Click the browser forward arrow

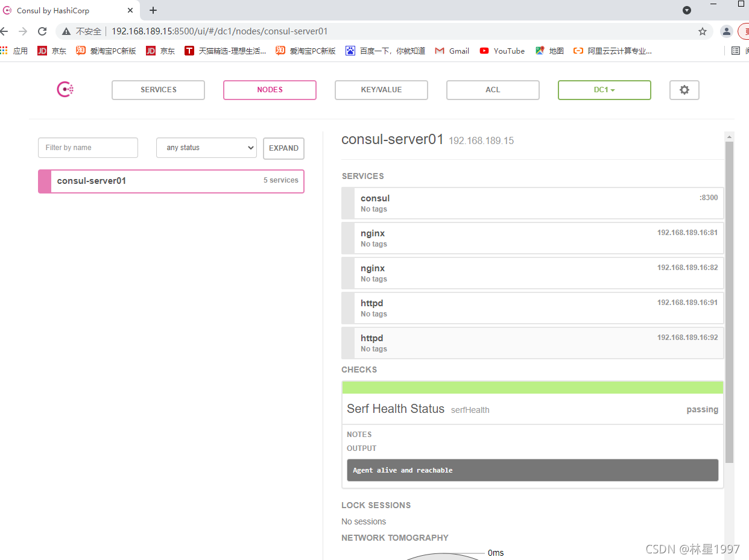pos(23,31)
